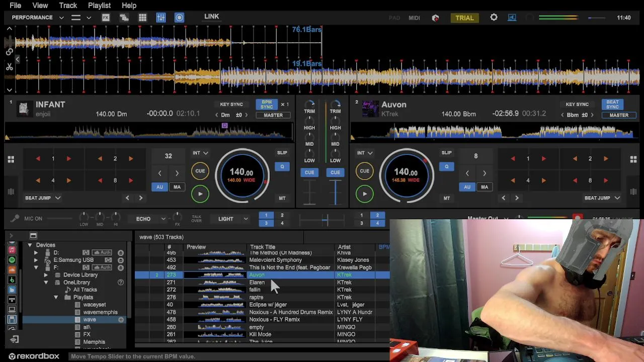Image resolution: width=644 pixels, height=362 pixels.
Task: Toggle deck 2 SLIP mode
Action: [x=446, y=153]
